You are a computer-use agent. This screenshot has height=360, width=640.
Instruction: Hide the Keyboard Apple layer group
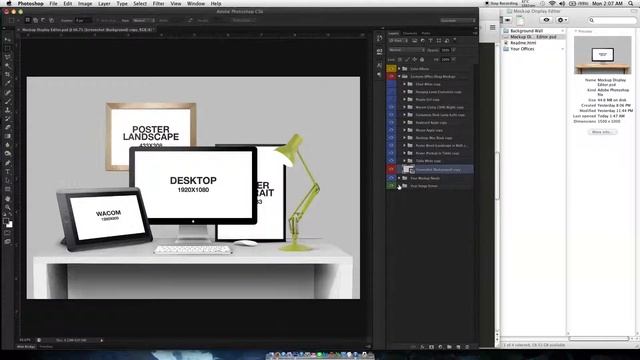point(391,122)
